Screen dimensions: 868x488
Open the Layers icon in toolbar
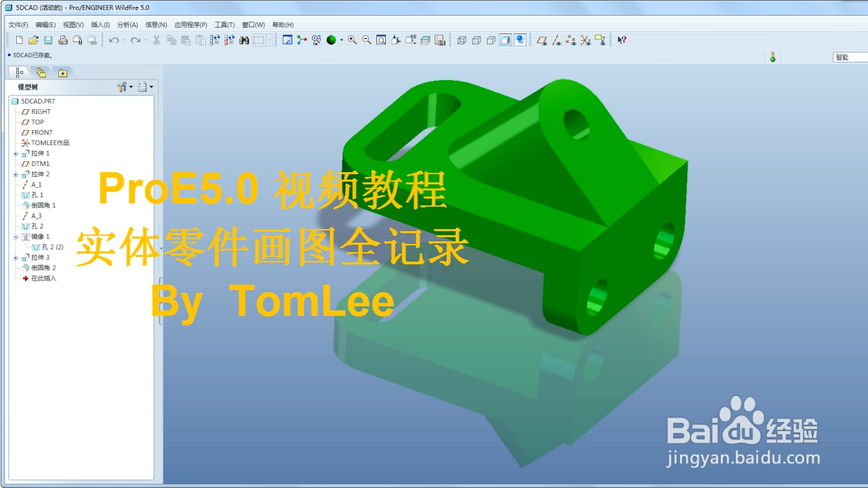click(x=425, y=40)
